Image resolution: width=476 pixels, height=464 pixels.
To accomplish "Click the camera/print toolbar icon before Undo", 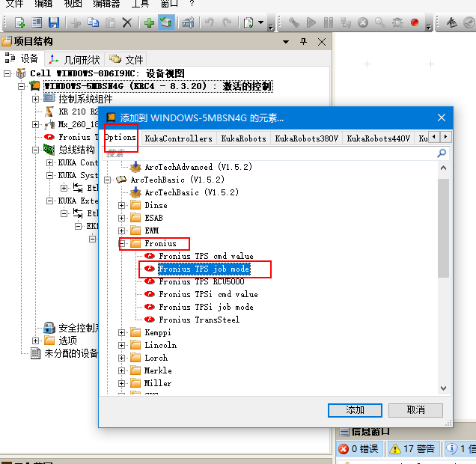I will click(x=188, y=22).
